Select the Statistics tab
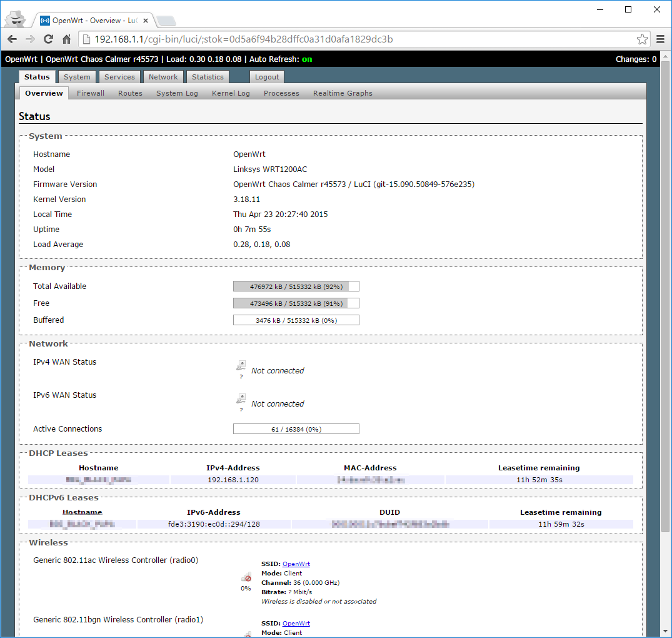This screenshot has width=672, height=638. tap(208, 77)
